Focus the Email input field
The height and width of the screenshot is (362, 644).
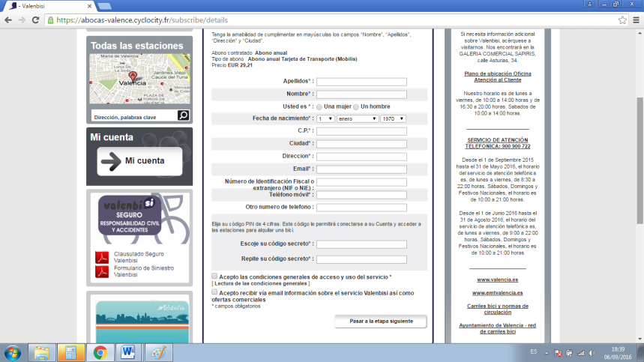click(361, 169)
